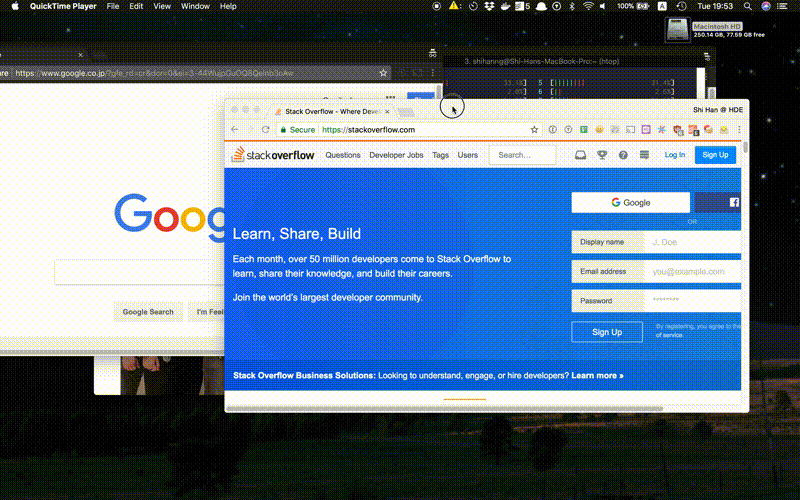Open the QuickTime Player menu
Viewport: 800px width, 500px height.
63,6
